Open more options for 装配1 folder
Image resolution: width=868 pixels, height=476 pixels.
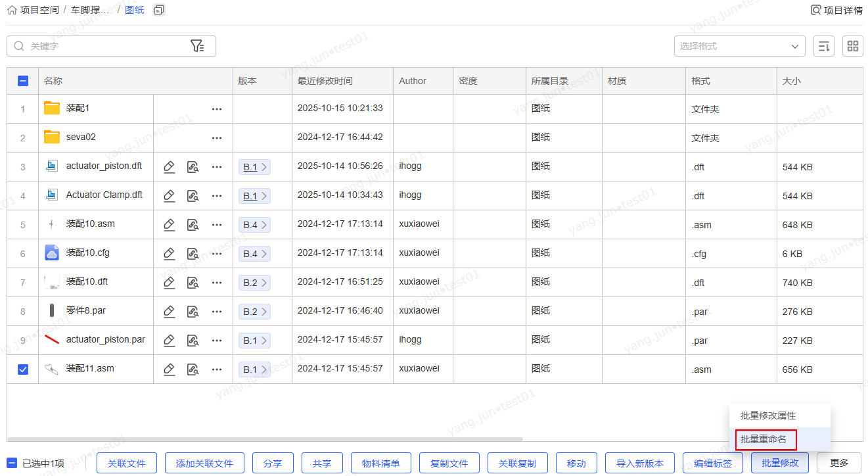217,109
